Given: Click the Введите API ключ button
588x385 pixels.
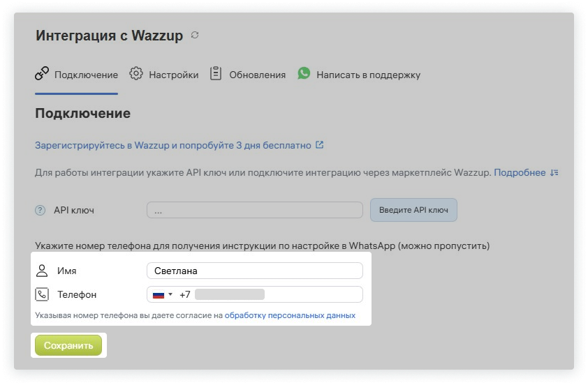Looking at the screenshot, I should 413,210.
